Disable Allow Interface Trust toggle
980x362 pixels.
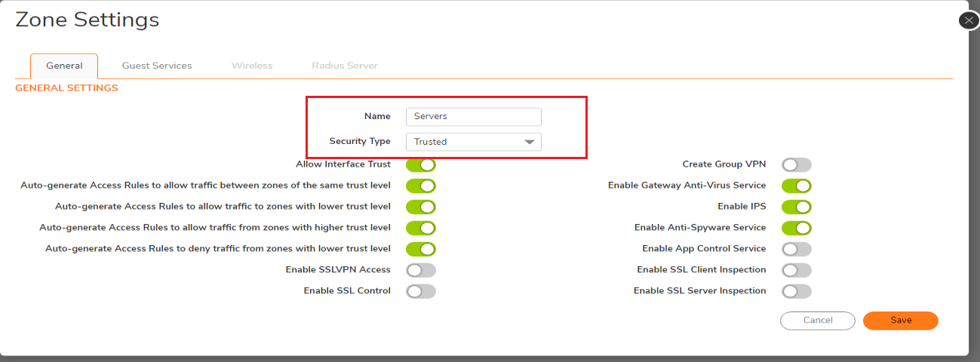point(421,164)
